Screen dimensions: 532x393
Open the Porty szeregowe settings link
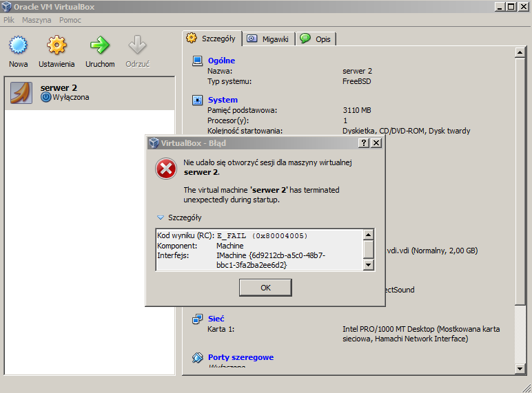[241, 357]
